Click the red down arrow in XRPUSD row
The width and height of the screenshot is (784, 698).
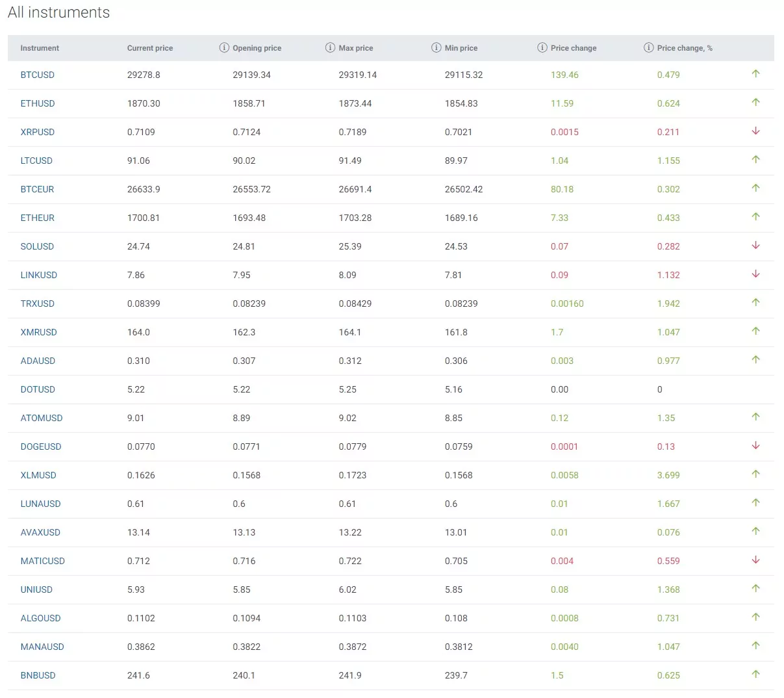click(755, 131)
